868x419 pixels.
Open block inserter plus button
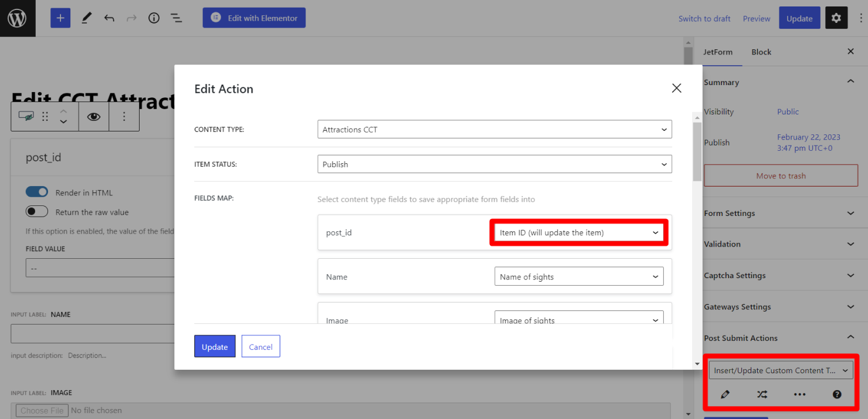point(60,18)
